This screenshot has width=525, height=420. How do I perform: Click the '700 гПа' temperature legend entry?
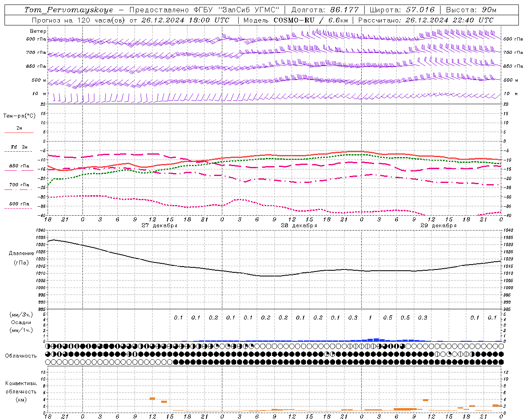point(19,185)
